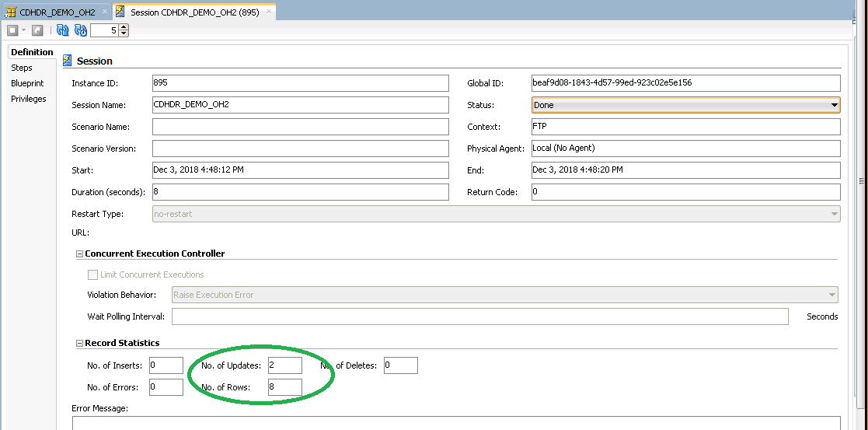Click the refresh interval field showing 5
The image size is (868, 430).
(105, 30)
